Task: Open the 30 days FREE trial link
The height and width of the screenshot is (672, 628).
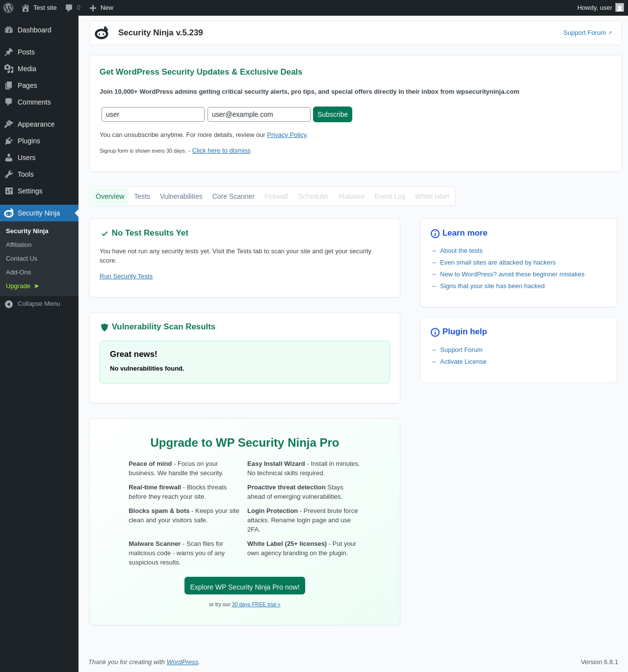Action: pyautogui.click(x=256, y=604)
